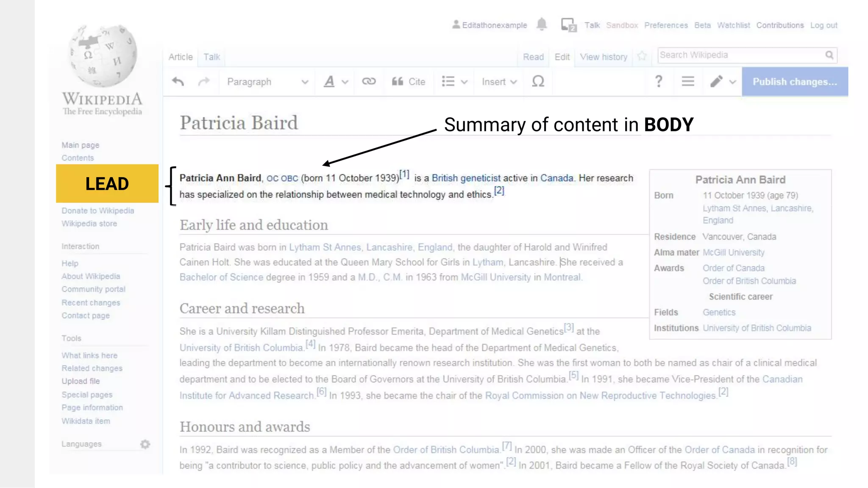Open the notices tray icon with badge
The width and height of the screenshot is (868, 488).
click(569, 25)
